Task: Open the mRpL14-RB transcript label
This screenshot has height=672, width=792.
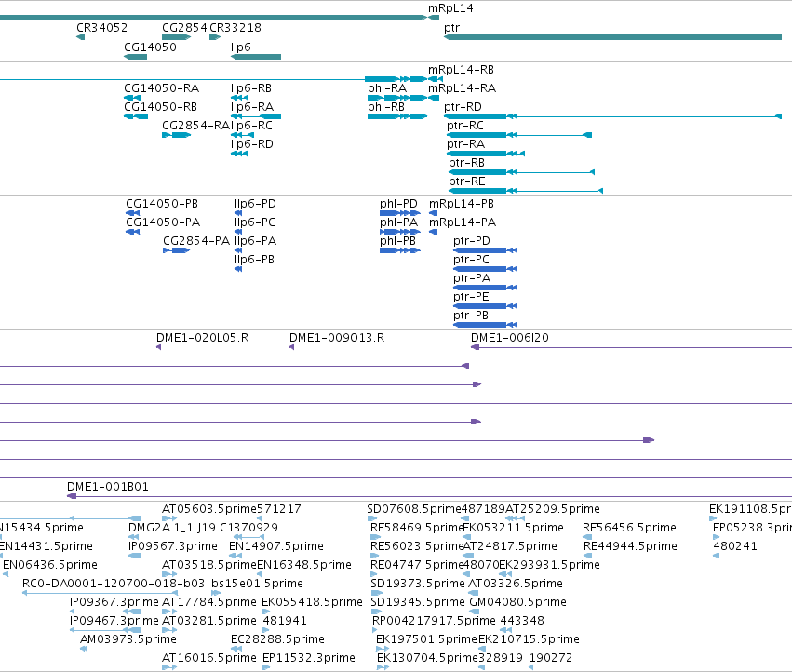Action: click(462, 70)
